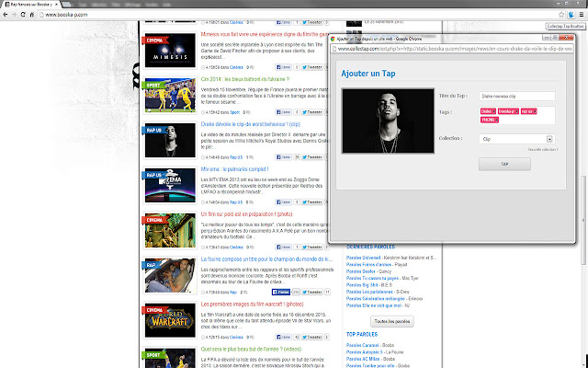Open article Mtv ema : le palmarès complet
Image resolution: width=588 pixels, height=368 pixels.
[234, 169]
